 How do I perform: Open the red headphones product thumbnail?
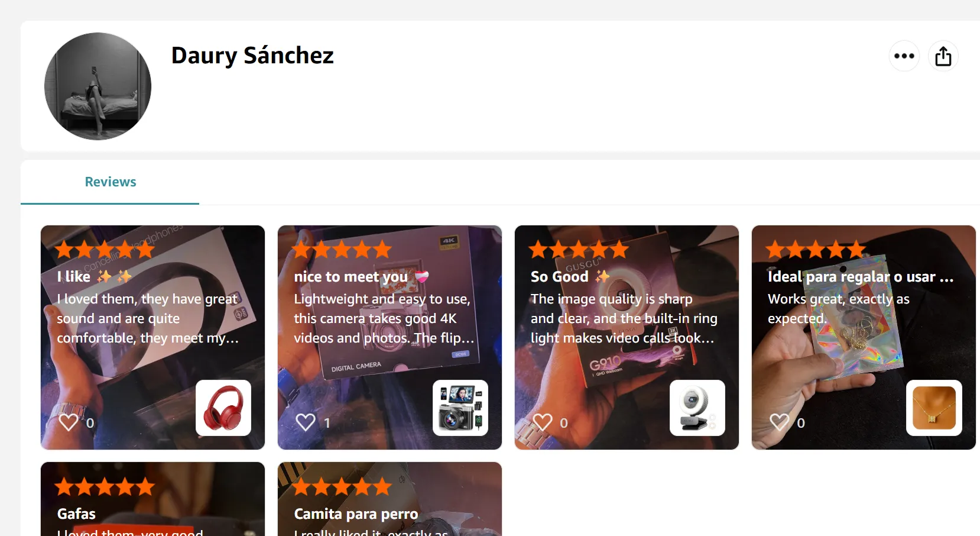click(x=223, y=408)
